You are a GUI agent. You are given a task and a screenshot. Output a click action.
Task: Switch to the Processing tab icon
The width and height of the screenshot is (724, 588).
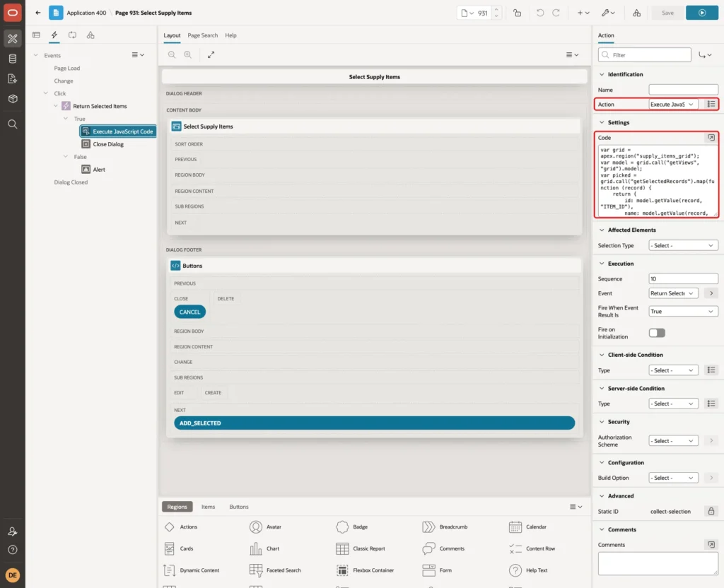73,35
